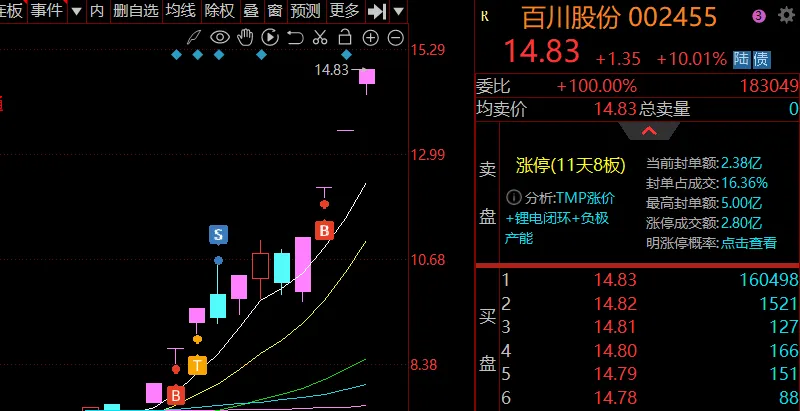Select the feather drawing pen tool

coord(194,37)
